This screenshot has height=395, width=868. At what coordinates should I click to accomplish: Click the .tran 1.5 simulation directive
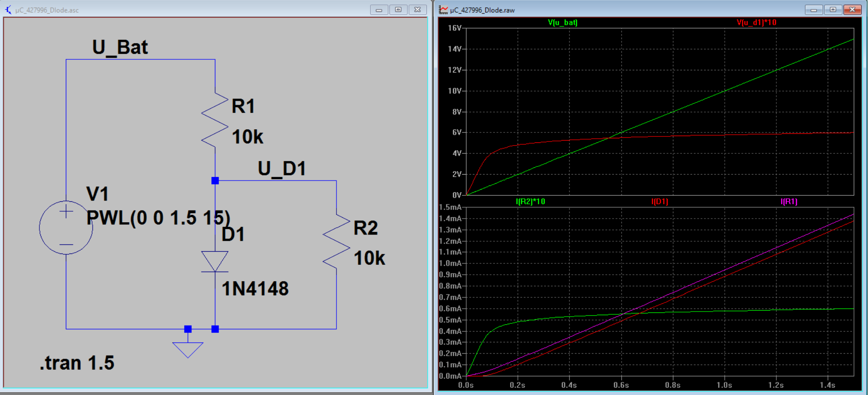77,363
